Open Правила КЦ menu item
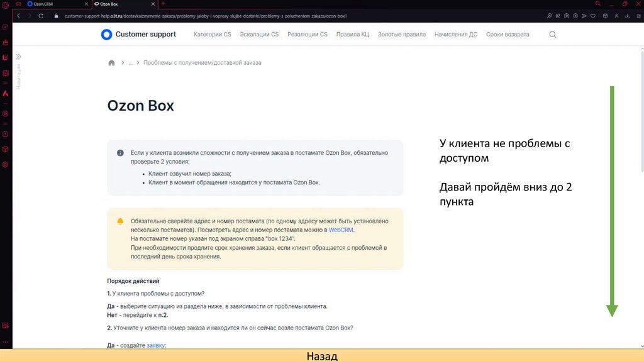Image resolution: width=644 pixels, height=361 pixels. point(352,35)
